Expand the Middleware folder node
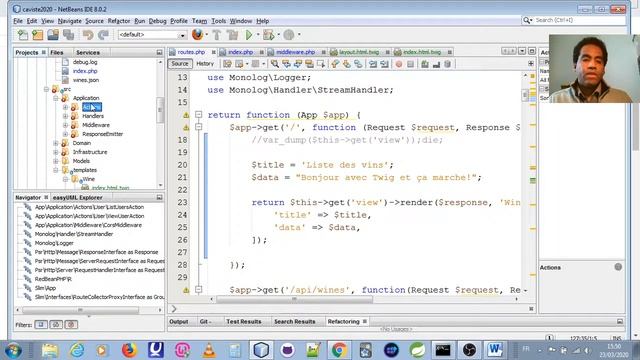Image resolution: width=640 pixels, height=360 pixels. (65, 125)
